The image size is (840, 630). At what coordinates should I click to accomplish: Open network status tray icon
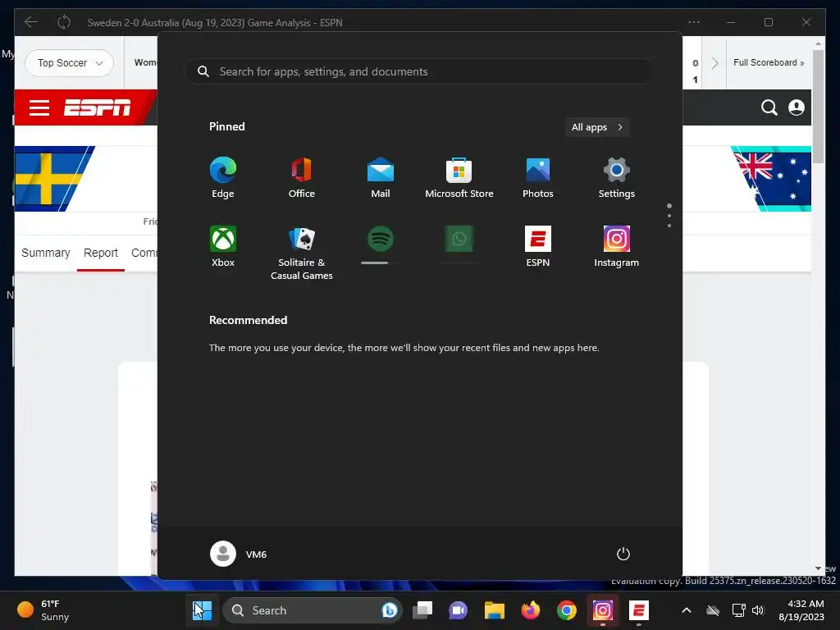click(x=739, y=610)
